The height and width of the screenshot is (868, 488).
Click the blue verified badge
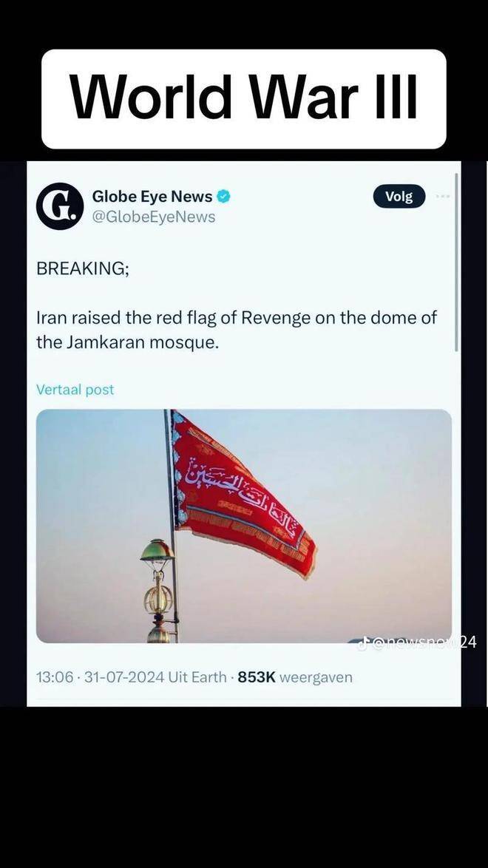tap(223, 197)
